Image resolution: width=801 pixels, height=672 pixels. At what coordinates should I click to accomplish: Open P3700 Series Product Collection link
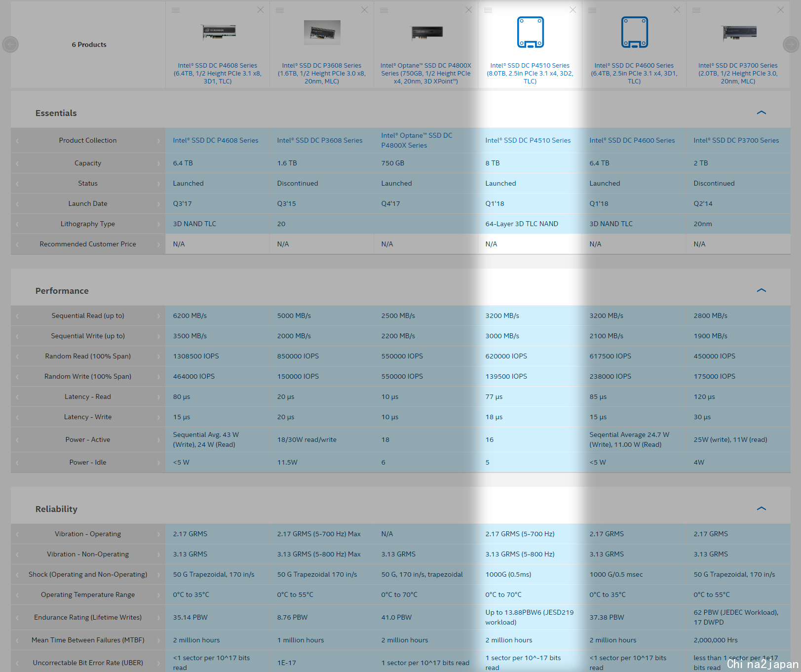click(736, 140)
